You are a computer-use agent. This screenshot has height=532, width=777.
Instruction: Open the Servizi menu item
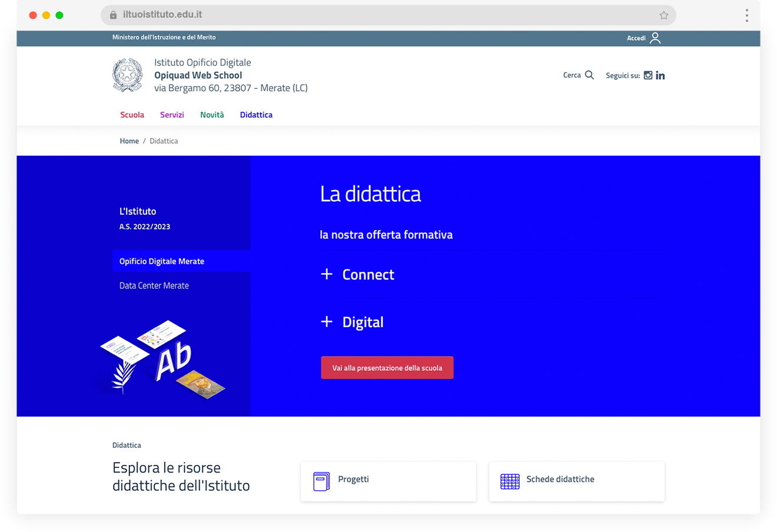(172, 115)
